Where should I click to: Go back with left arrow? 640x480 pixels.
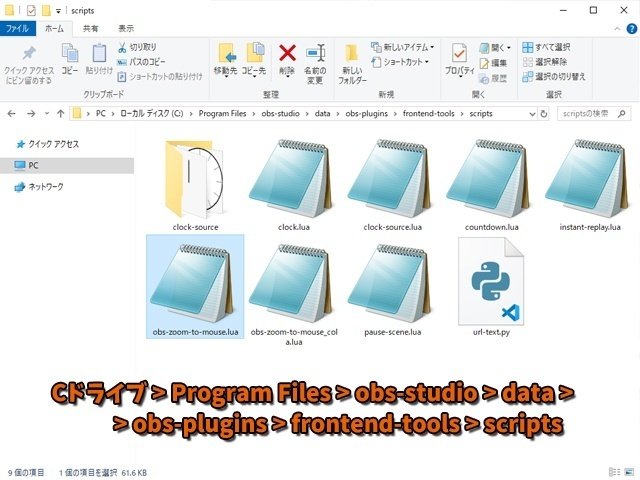11,113
